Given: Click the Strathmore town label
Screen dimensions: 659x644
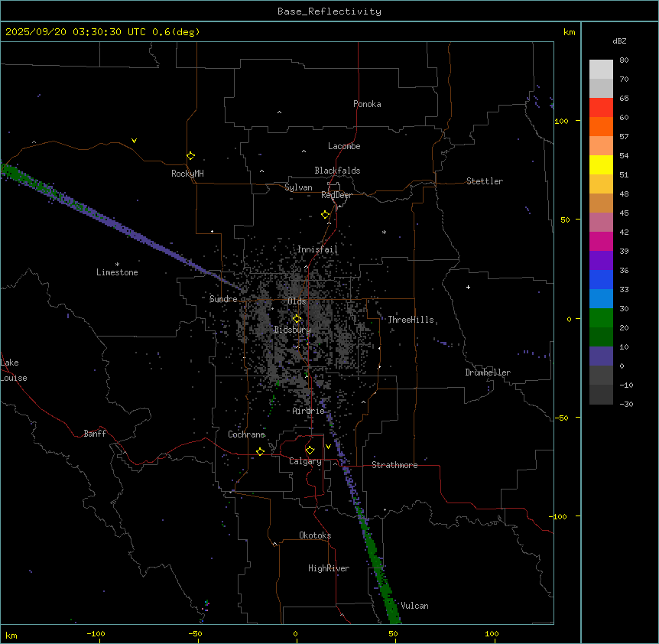Looking at the screenshot, I should (x=394, y=465).
